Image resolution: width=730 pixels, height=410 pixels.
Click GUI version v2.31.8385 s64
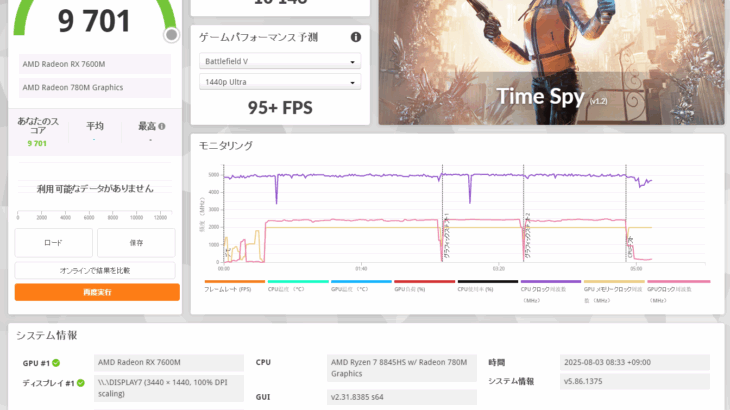pos(401,397)
